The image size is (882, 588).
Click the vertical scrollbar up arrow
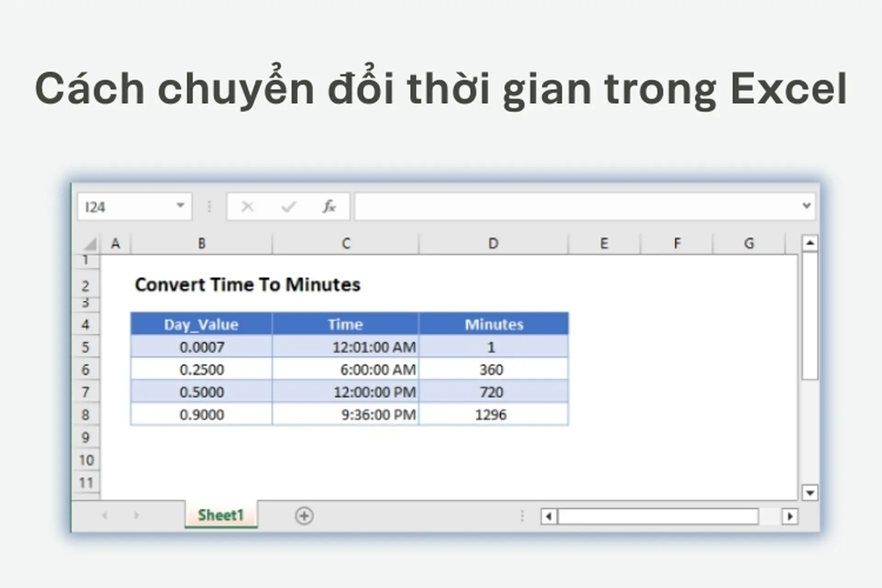point(810,243)
